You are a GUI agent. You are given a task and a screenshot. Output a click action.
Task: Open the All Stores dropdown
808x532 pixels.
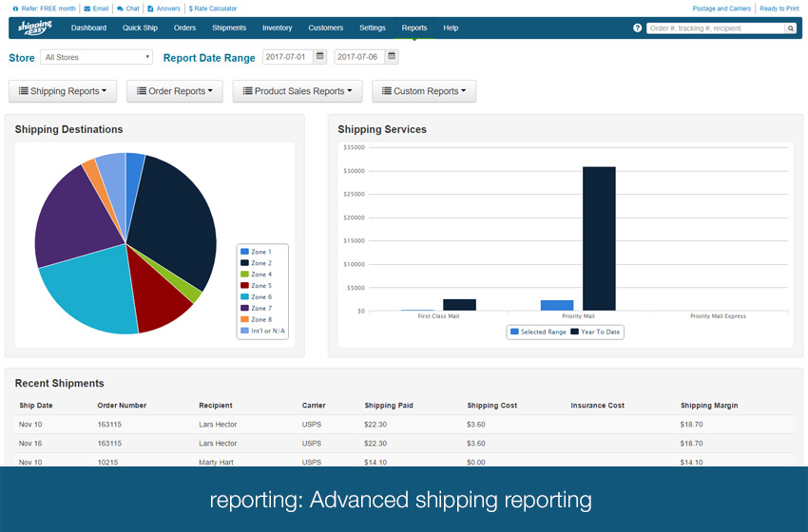[x=96, y=57]
